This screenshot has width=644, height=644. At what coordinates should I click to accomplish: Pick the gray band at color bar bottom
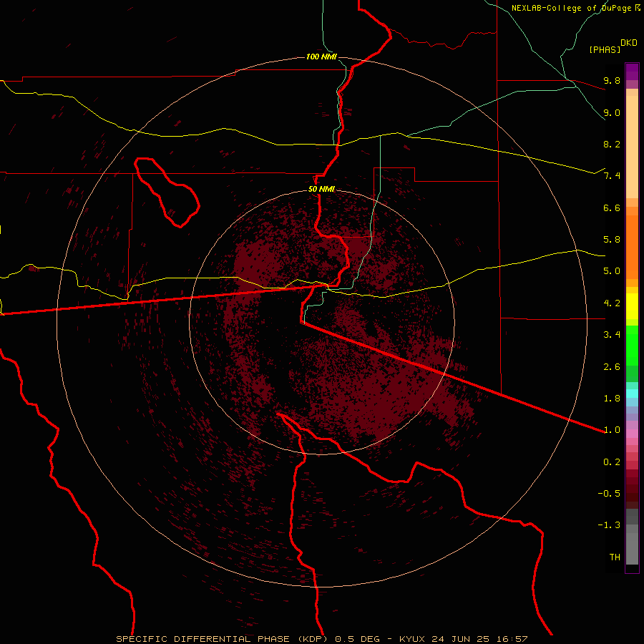pyautogui.click(x=632, y=548)
